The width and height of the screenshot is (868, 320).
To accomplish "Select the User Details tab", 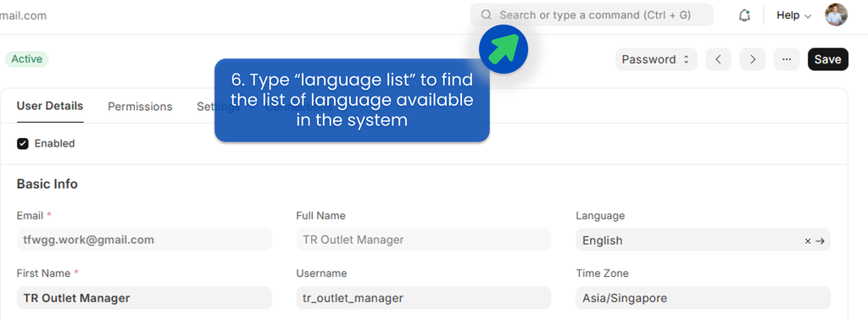I will pyautogui.click(x=50, y=106).
